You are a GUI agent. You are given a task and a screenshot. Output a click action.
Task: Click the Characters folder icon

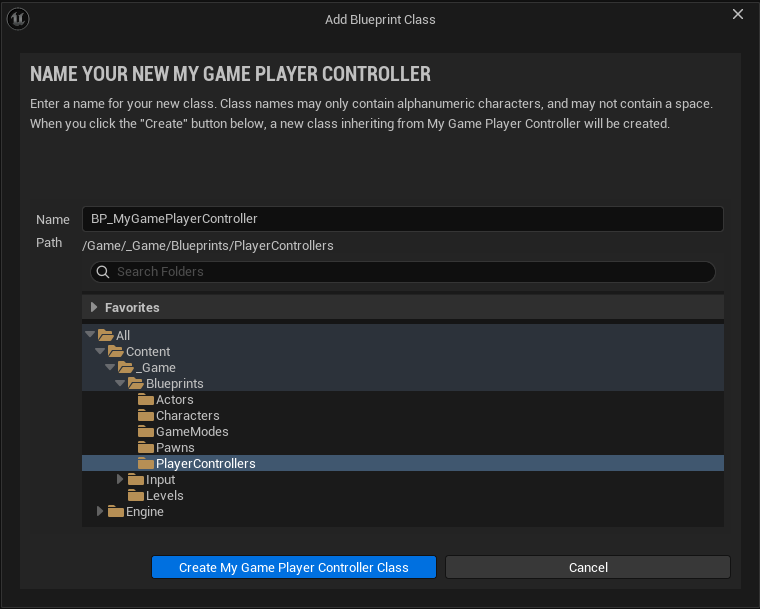coord(146,416)
